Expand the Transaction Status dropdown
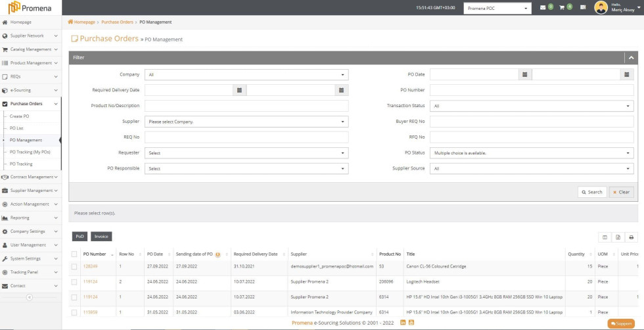This screenshot has height=330, width=644. (532, 106)
